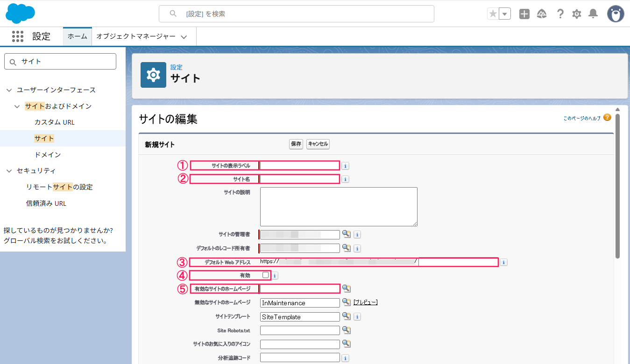Click the info icon beside デフォルトのレコード所有者
This screenshot has width=630, height=364.
click(357, 249)
